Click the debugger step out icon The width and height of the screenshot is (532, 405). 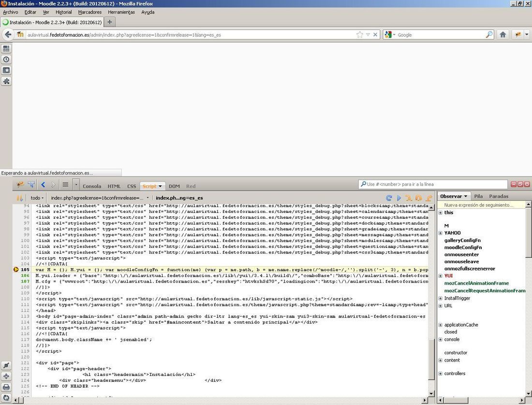coord(429,198)
